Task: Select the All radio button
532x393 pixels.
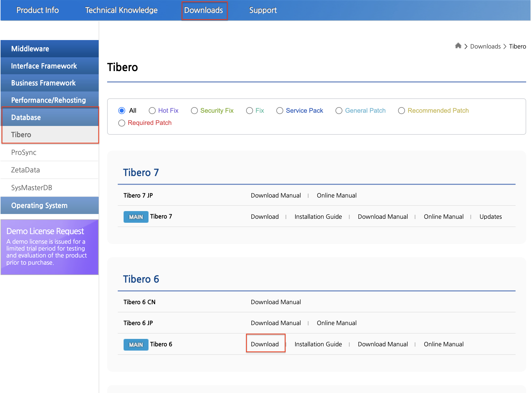Action: click(122, 111)
